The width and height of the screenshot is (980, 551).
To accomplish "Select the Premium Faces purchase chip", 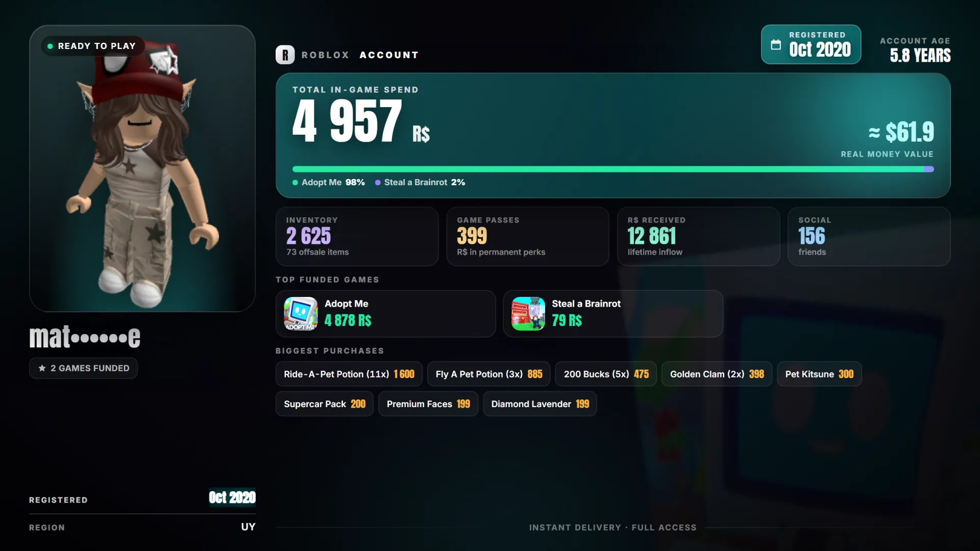I will (x=428, y=404).
